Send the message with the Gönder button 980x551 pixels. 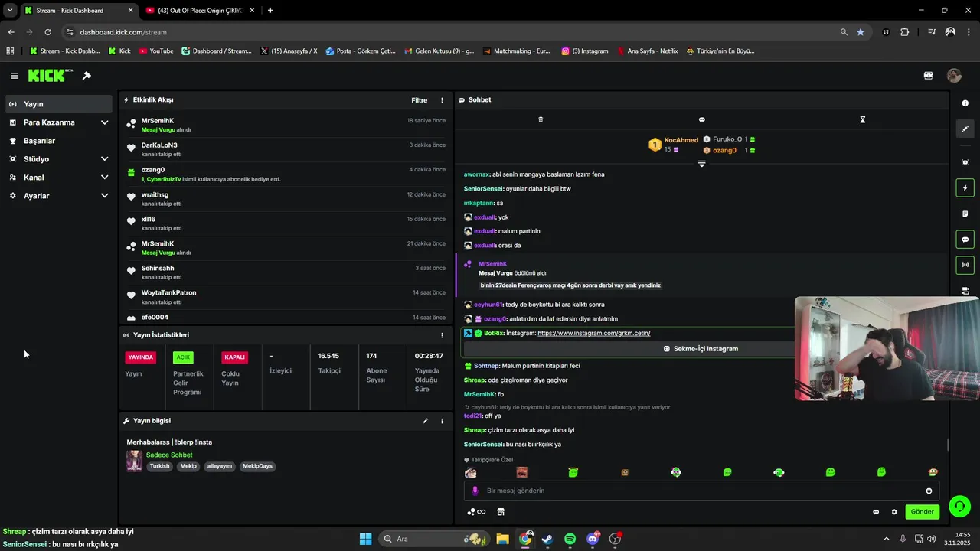922,512
